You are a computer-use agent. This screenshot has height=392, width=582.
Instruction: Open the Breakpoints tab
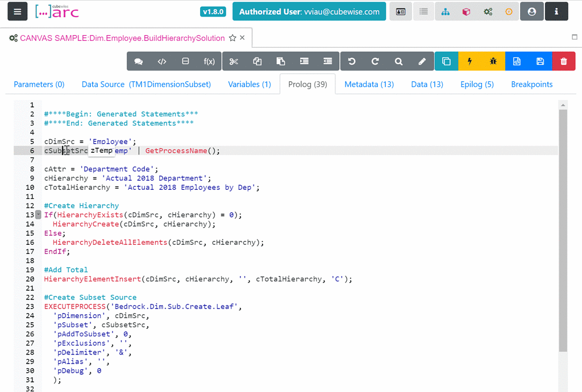pyautogui.click(x=531, y=84)
